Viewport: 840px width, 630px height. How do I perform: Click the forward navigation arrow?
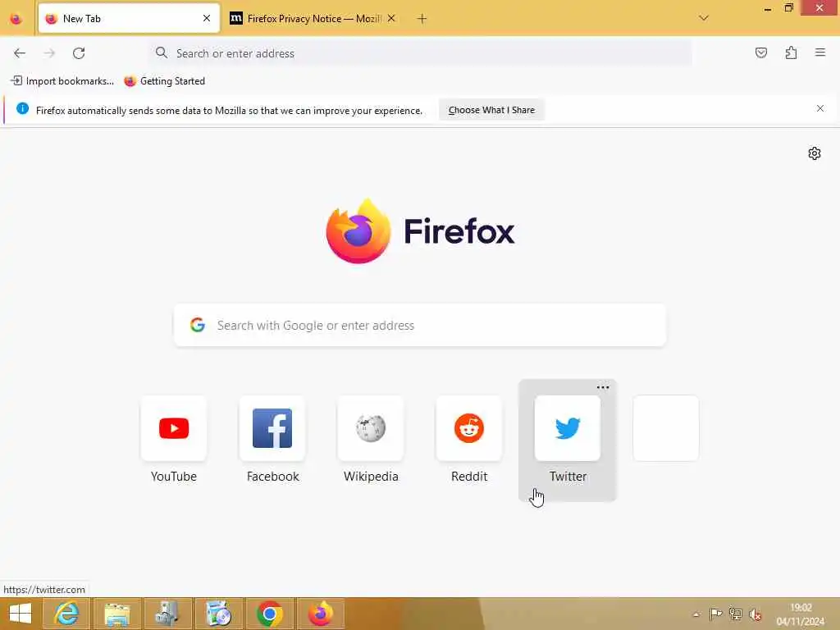49,53
